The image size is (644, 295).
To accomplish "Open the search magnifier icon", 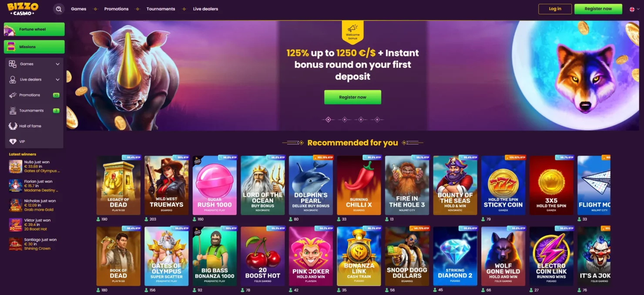I will pos(59,9).
